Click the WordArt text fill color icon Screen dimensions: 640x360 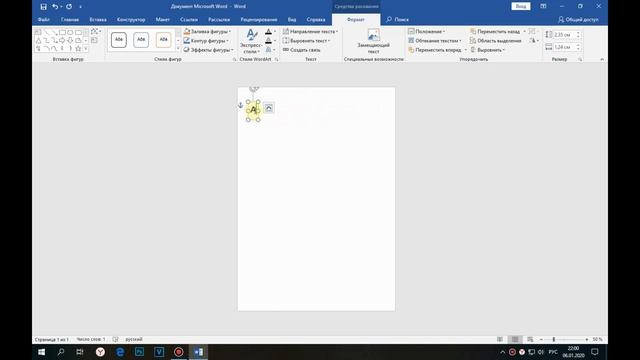click(270, 31)
